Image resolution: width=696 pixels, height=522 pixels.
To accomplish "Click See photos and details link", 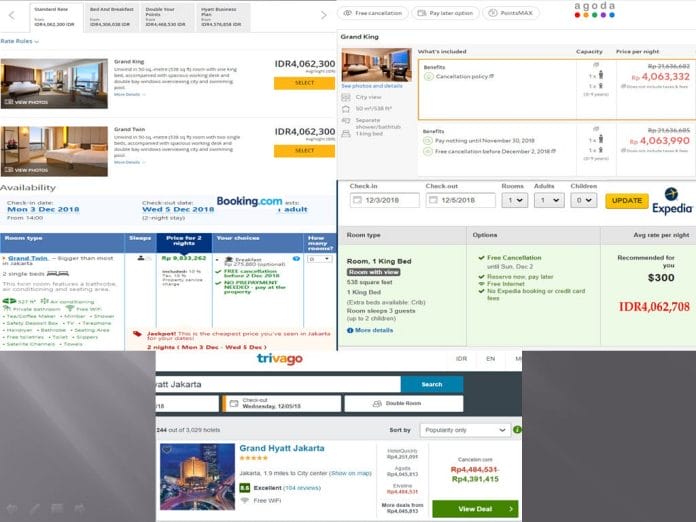I will (372, 86).
